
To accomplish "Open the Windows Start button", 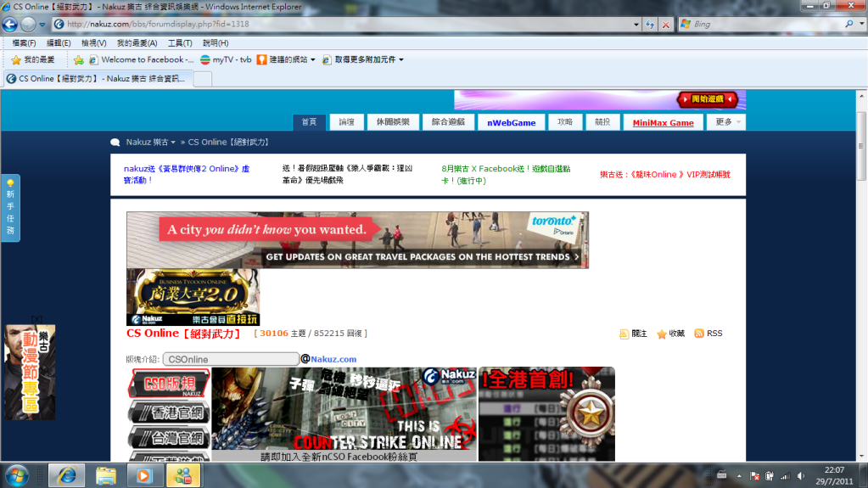I will (17, 476).
